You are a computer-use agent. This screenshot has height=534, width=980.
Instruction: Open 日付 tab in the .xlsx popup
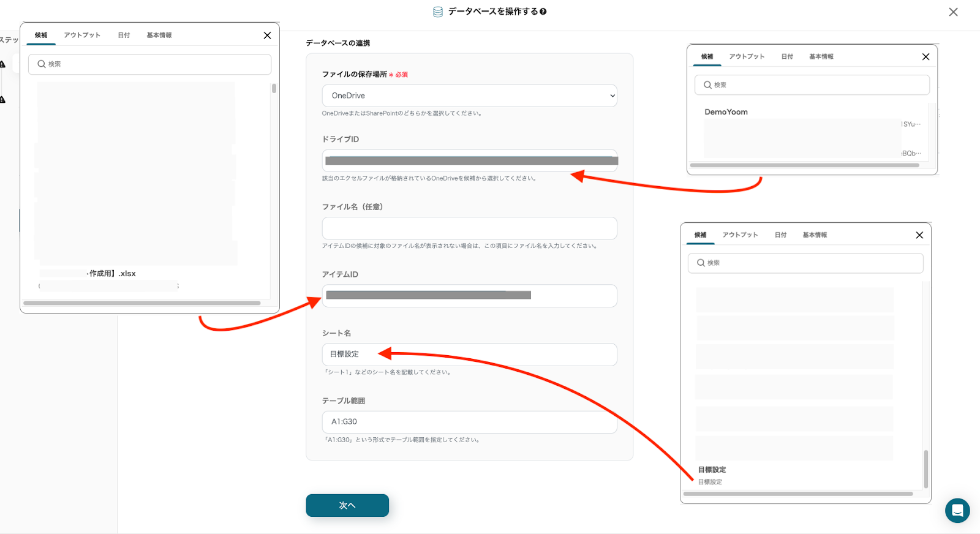coord(124,36)
